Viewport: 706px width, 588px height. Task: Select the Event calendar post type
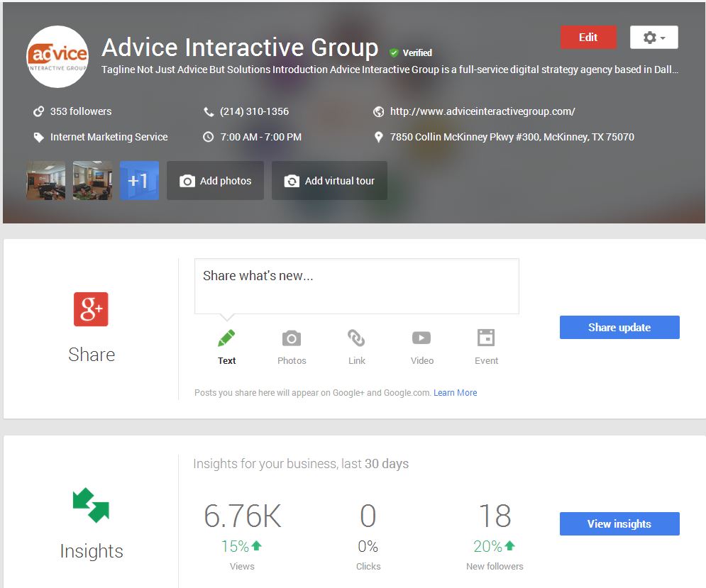[x=486, y=347]
